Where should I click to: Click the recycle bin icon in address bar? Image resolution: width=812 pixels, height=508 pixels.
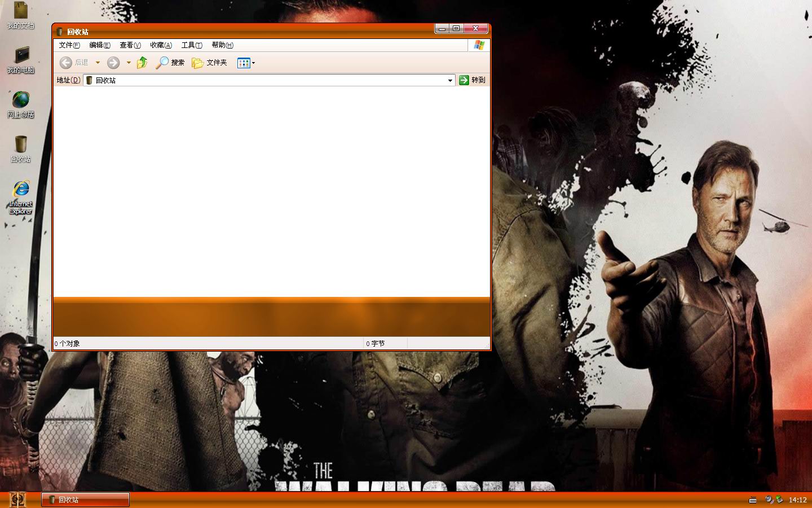(x=89, y=80)
